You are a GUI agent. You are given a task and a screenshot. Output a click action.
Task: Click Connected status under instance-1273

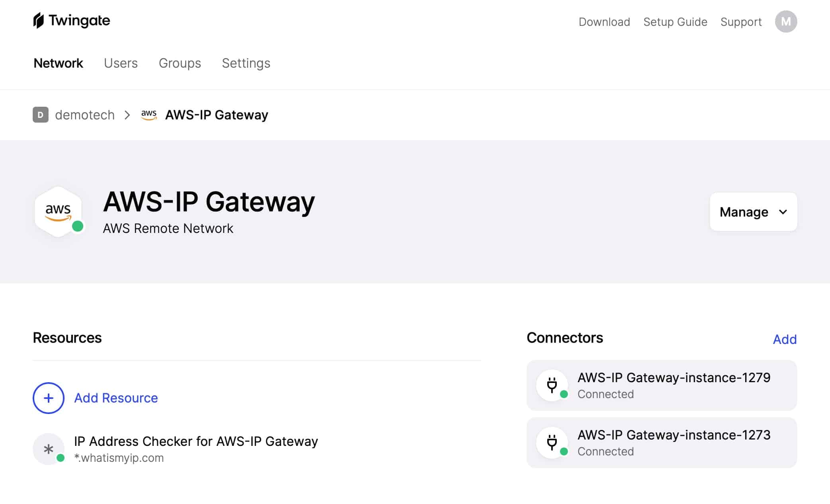click(x=605, y=451)
